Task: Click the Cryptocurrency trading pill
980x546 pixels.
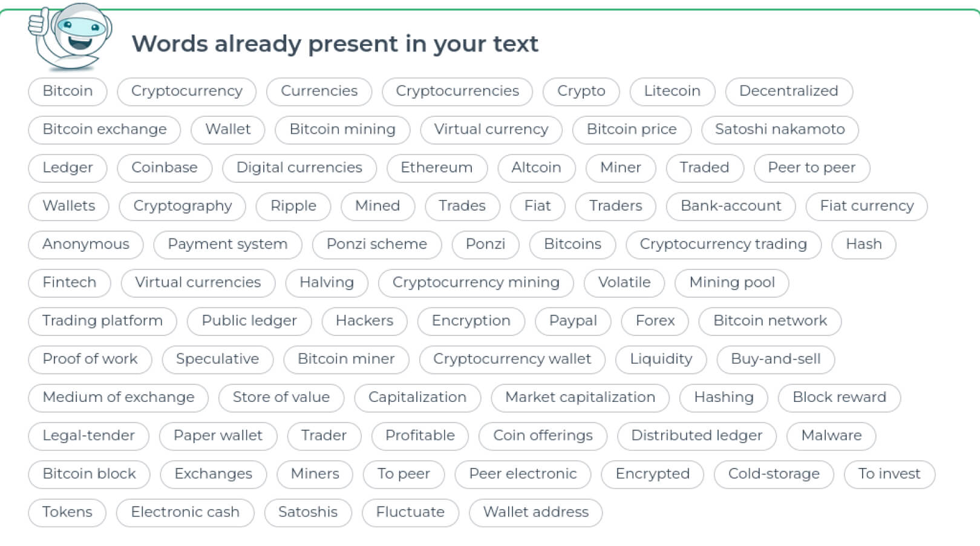Action: coord(723,244)
